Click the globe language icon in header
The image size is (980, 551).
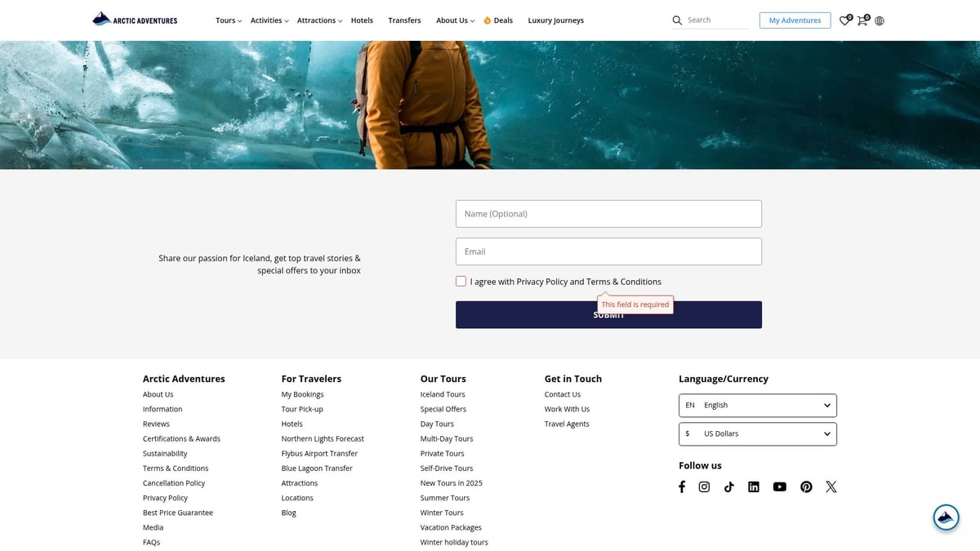click(879, 20)
